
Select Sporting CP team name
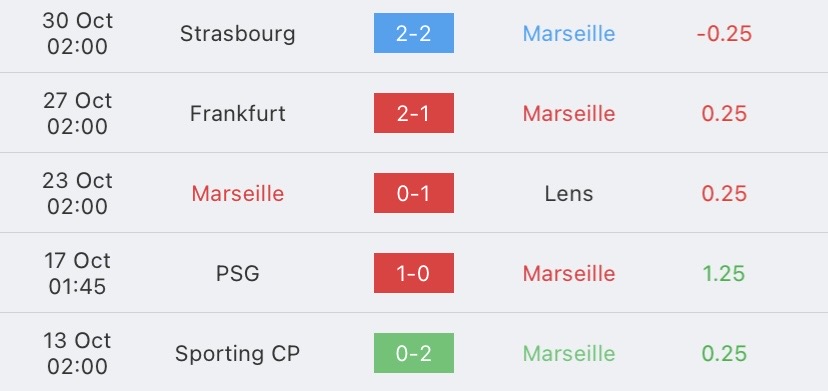click(238, 353)
